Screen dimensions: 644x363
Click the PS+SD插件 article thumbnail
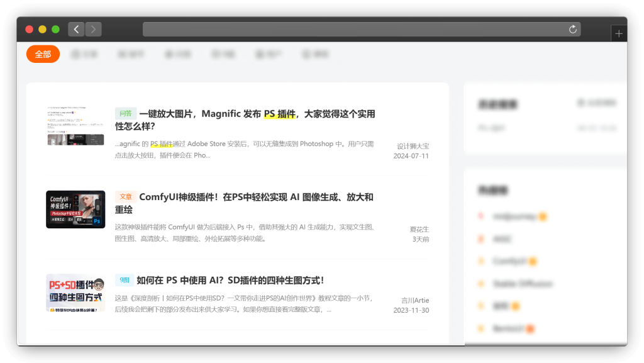pos(75,294)
